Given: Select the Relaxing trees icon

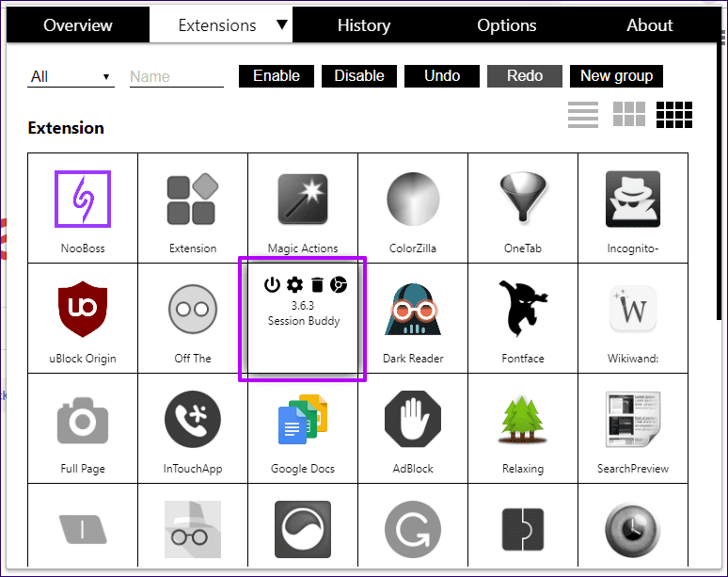Looking at the screenshot, I should 523,420.
